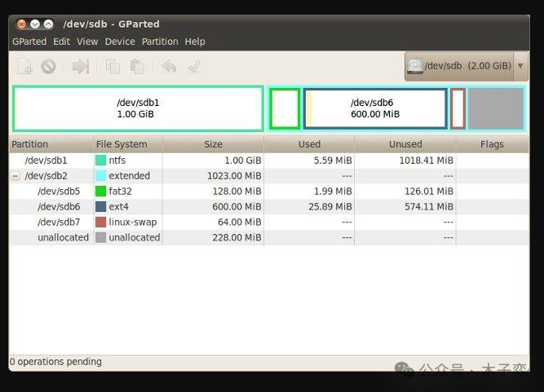This screenshot has width=544, height=392.
Task: Click the 126.01 MiB unused value
Action: (x=429, y=191)
